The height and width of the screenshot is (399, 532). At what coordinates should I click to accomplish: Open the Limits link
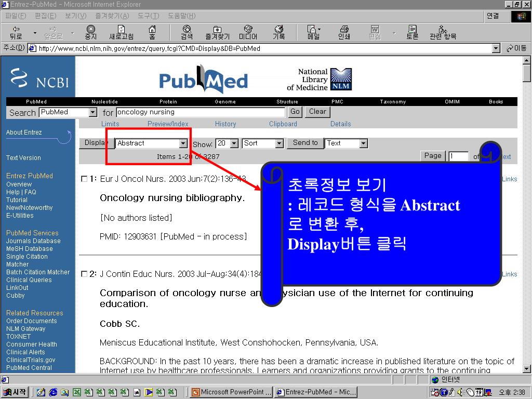click(110, 124)
